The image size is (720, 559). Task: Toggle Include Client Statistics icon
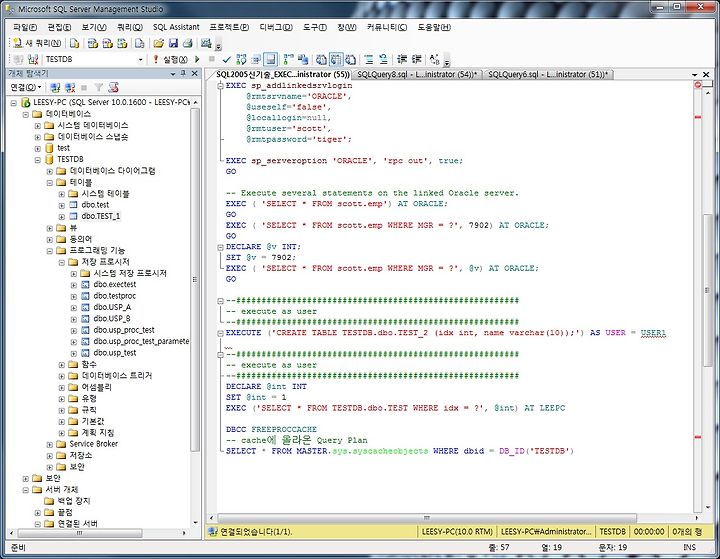(x=303, y=59)
